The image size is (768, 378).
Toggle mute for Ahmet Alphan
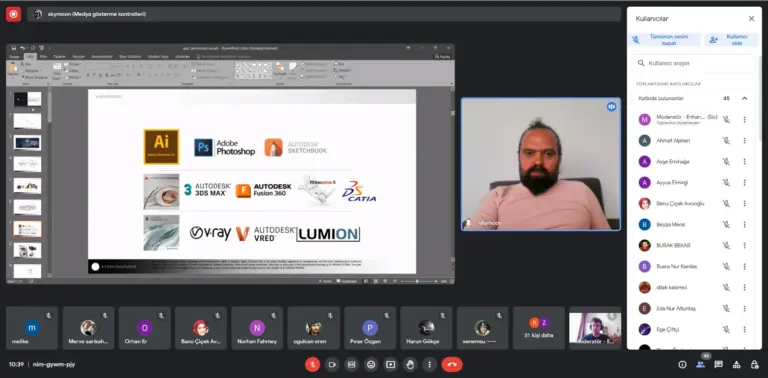pyautogui.click(x=726, y=141)
